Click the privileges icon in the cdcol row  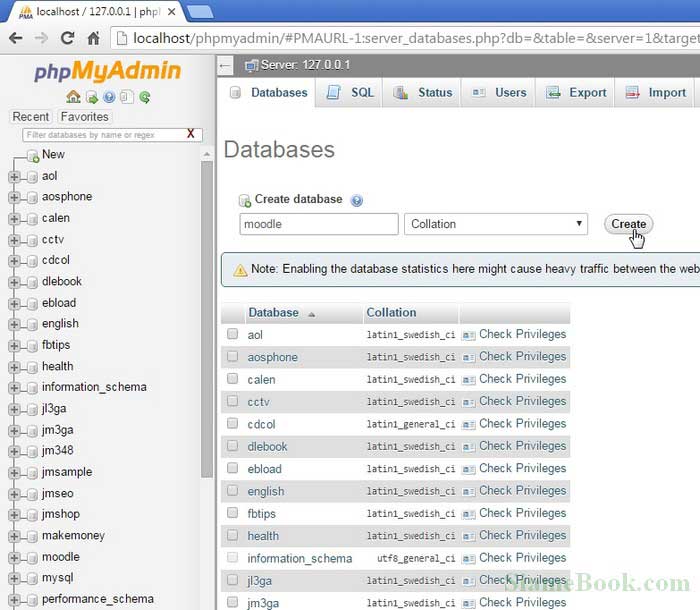click(468, 424)
